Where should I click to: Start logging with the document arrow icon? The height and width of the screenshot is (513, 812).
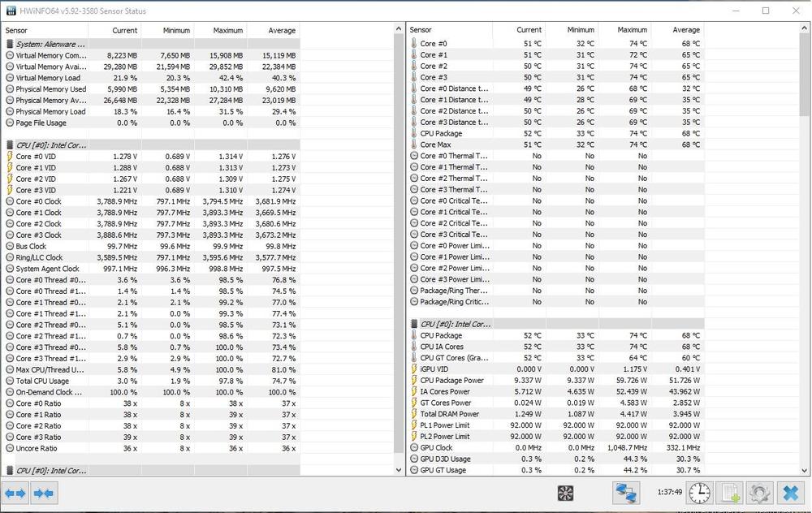pos(730,493)
